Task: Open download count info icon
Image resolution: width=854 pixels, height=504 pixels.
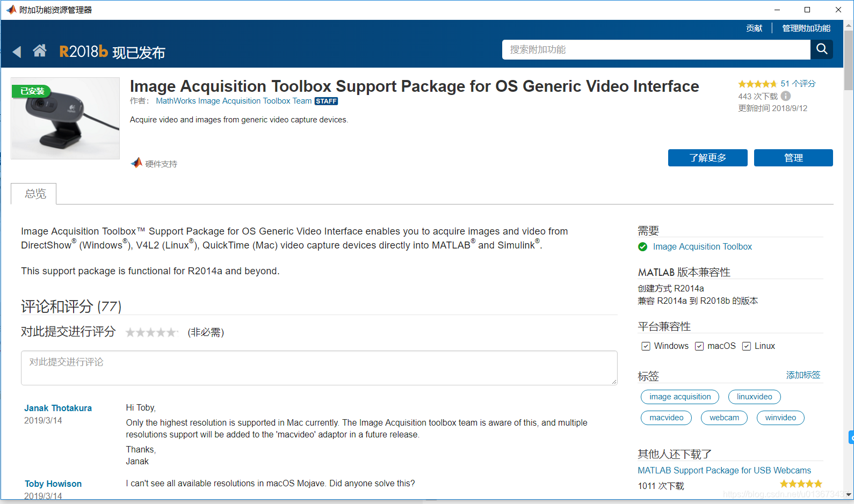Action: (785, 96)
